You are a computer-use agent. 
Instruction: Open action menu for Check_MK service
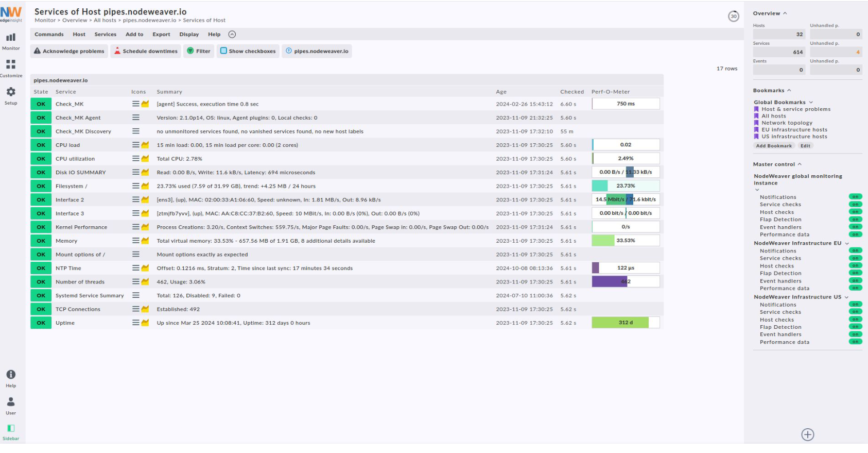click(x=136, y=104)
